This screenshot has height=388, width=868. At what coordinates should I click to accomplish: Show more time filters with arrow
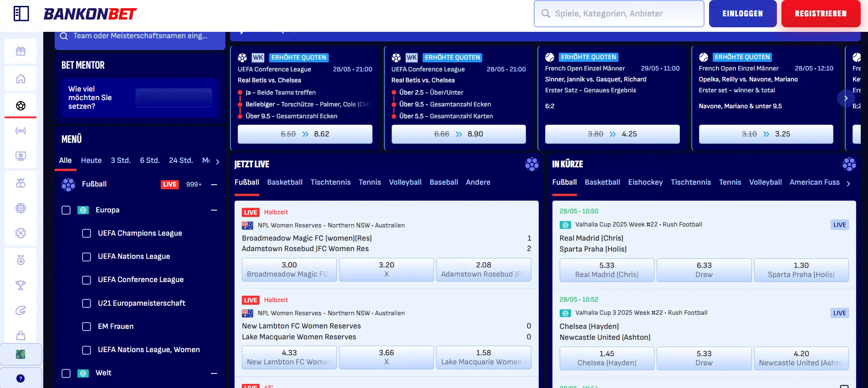pos(218,161)
